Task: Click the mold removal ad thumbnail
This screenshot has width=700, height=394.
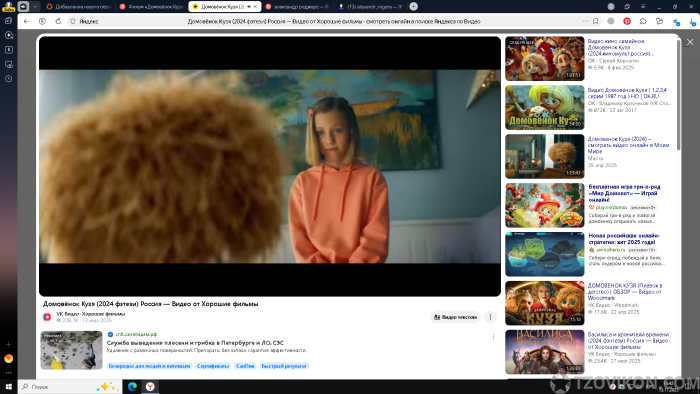Action: coord(71,350)
